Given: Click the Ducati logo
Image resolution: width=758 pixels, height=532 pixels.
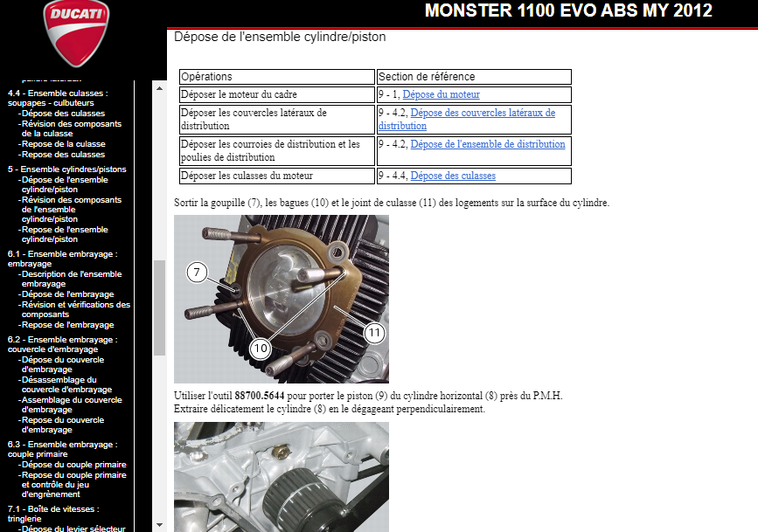Looking at the screenshot, I should [x=76, y=35].
